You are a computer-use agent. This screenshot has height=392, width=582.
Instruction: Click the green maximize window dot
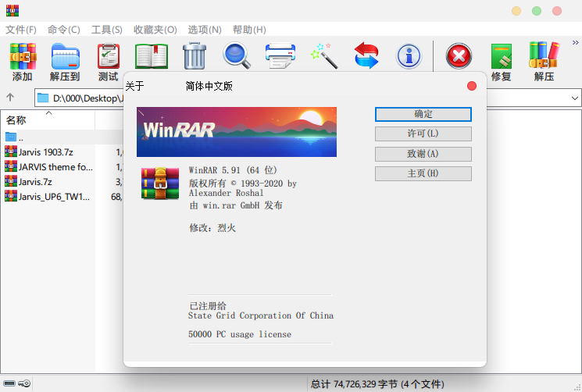click(537, 11)
